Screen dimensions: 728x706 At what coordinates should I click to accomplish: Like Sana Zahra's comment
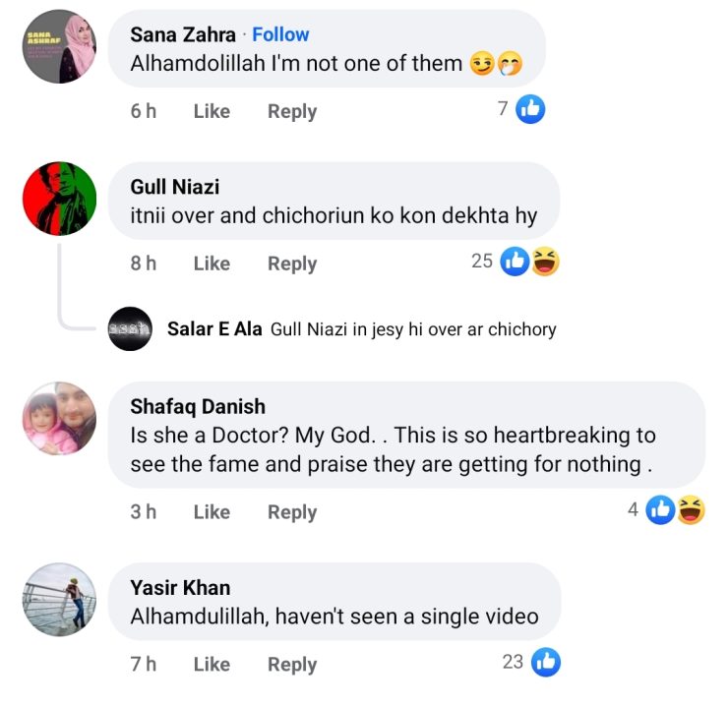pyautogui.click(x=212, y=111)
